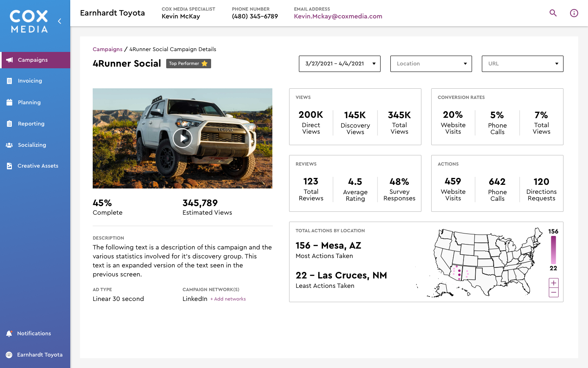Viewport: 588px width, 368px height.
Task: Open the date range dropdown
Action: (340, 64)
